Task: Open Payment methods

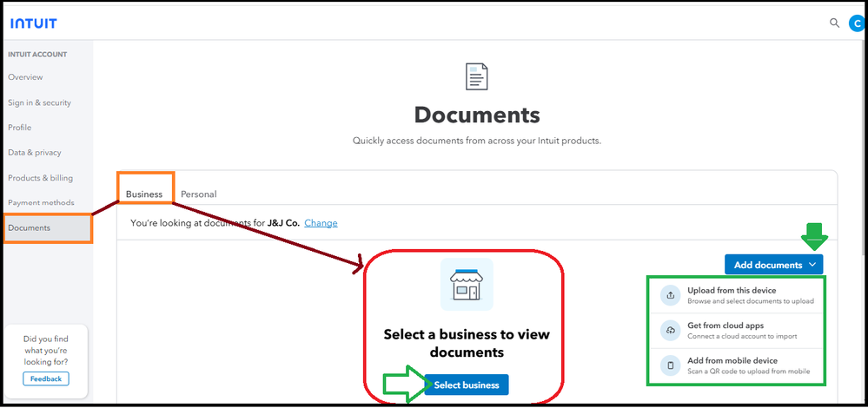Action: tap(41, 203)
